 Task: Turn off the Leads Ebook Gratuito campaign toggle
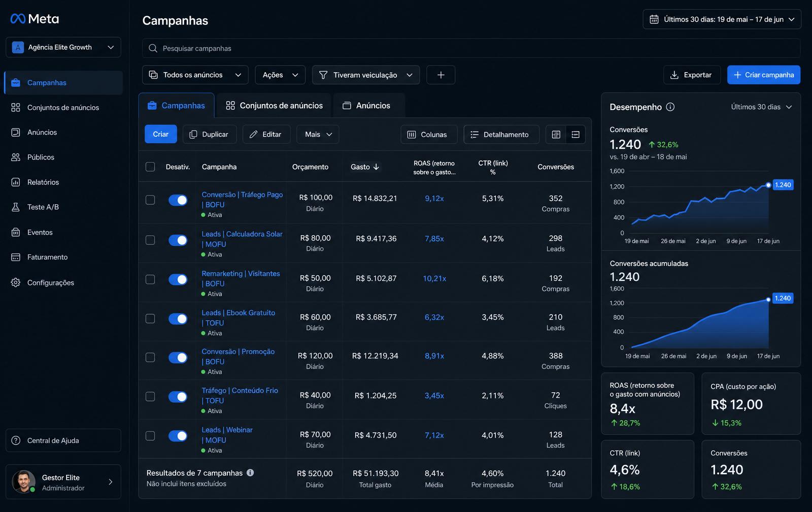coord(178,318)
